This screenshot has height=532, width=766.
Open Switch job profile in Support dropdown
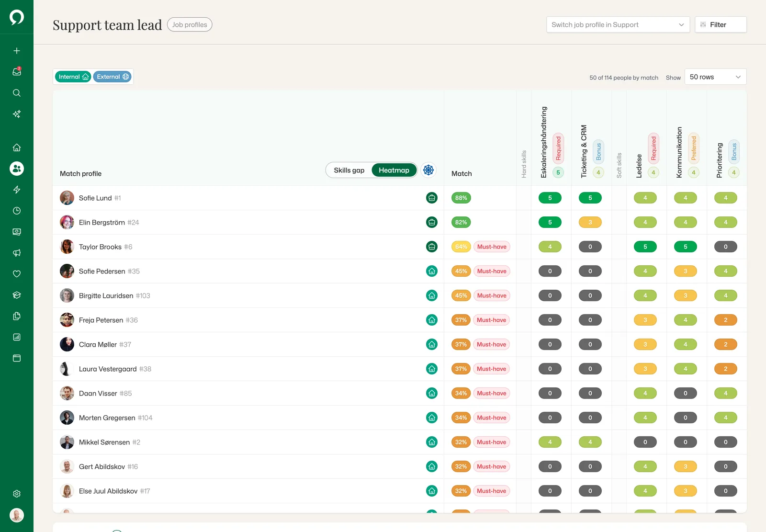pos(618,24)
